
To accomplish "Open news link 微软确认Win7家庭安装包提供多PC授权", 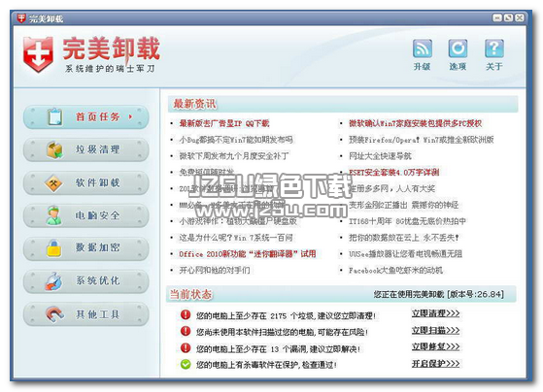I will pyautogui.click(x=415, y=123).
